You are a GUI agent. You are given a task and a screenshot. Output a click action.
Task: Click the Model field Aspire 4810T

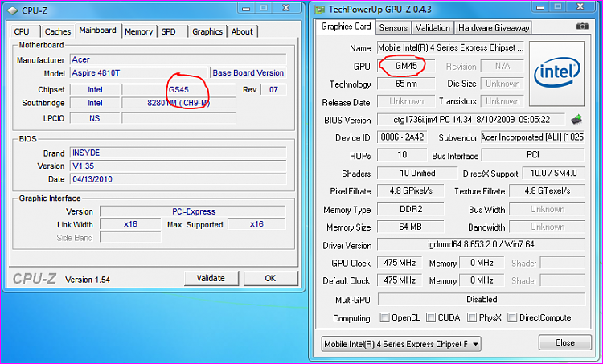click(x=138, y=72)
